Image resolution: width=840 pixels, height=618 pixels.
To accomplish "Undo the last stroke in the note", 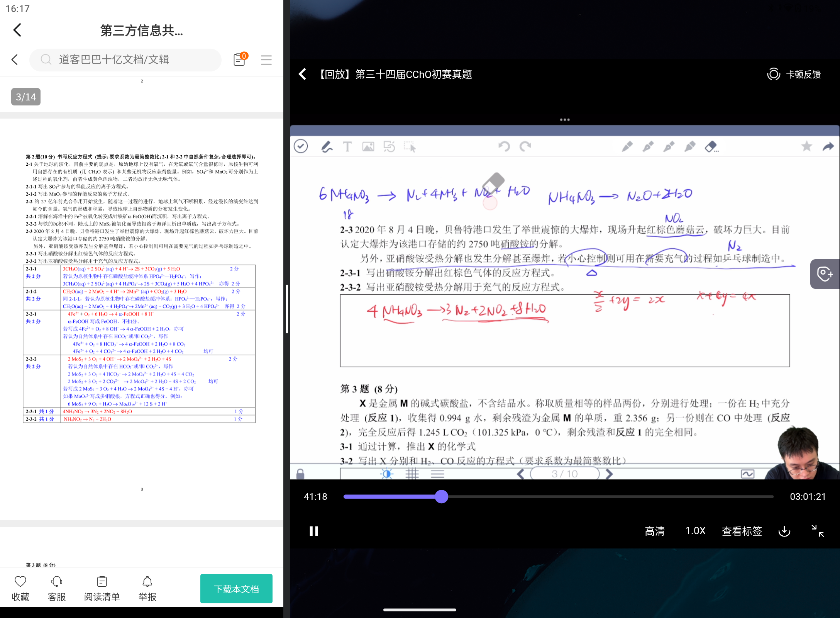I will click(504, 146).
